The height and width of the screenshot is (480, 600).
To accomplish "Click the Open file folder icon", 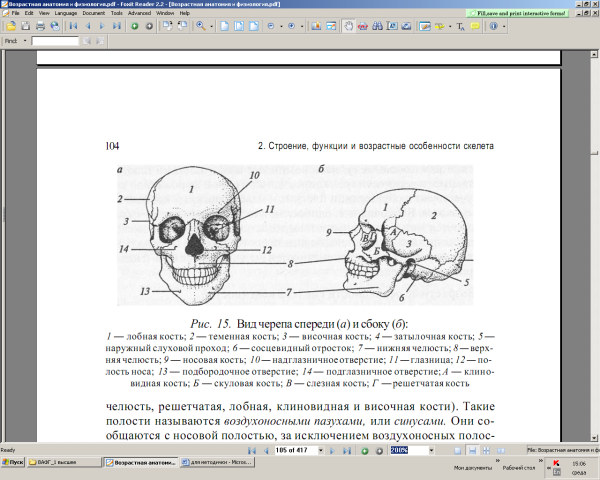I will tap(9, 26).
